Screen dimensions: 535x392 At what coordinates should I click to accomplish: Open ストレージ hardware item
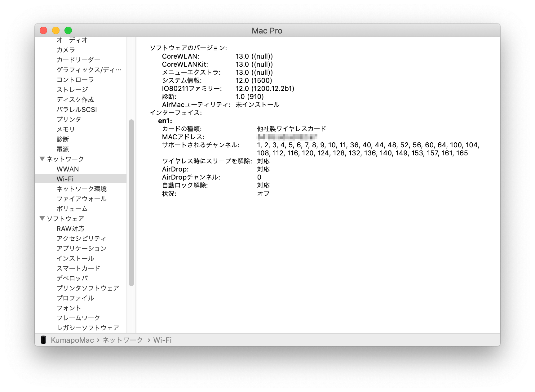pos(72,90)
